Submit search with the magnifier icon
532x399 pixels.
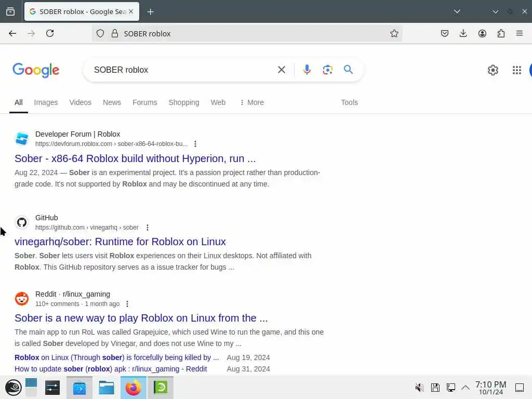click(348, 70)
